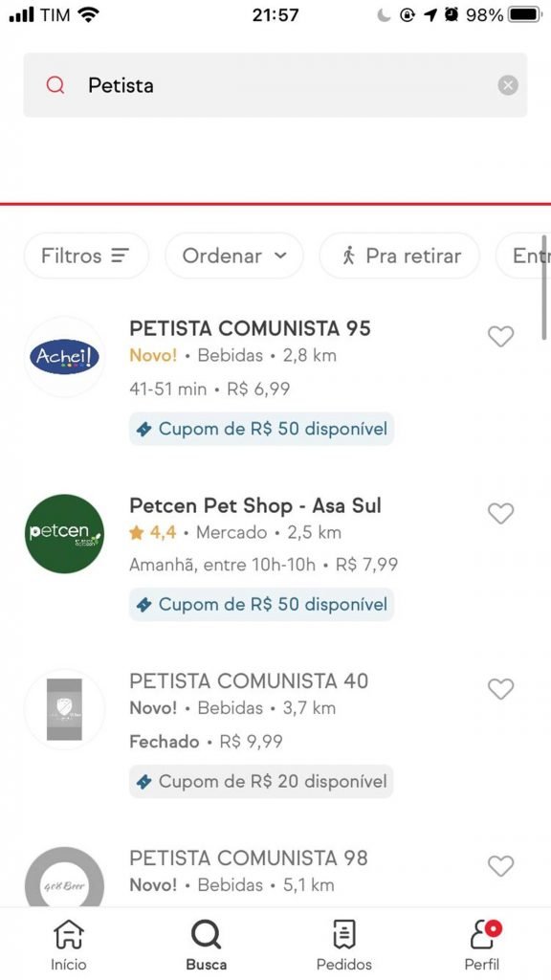Open the Achei! store logo
Viewport: 551px width, 980px height.
(64, 357)
